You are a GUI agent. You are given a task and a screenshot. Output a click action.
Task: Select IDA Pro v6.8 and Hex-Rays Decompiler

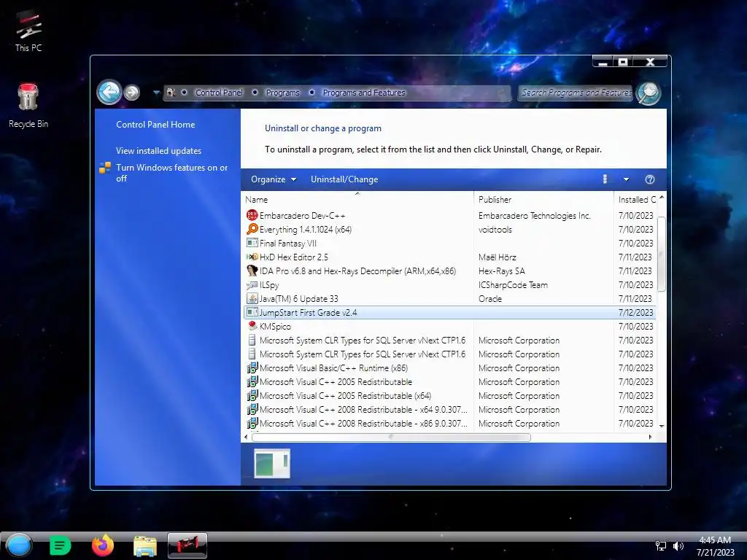(357, 271)
